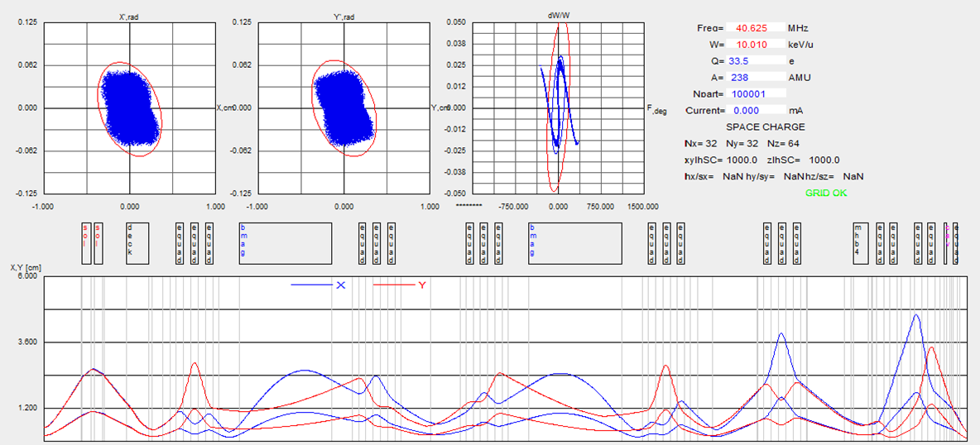Select the second bmag magnet box
The height and width of the screenshot is (445, 980).
pyautogui.click(x=574, y=242)
